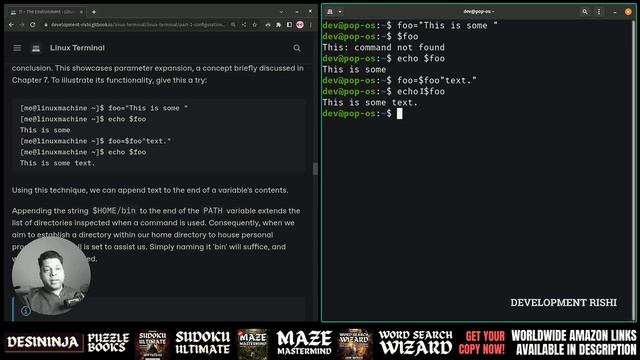
Task: Expand the terminal tab dropdown arrow
Action: tap(340, 12)
